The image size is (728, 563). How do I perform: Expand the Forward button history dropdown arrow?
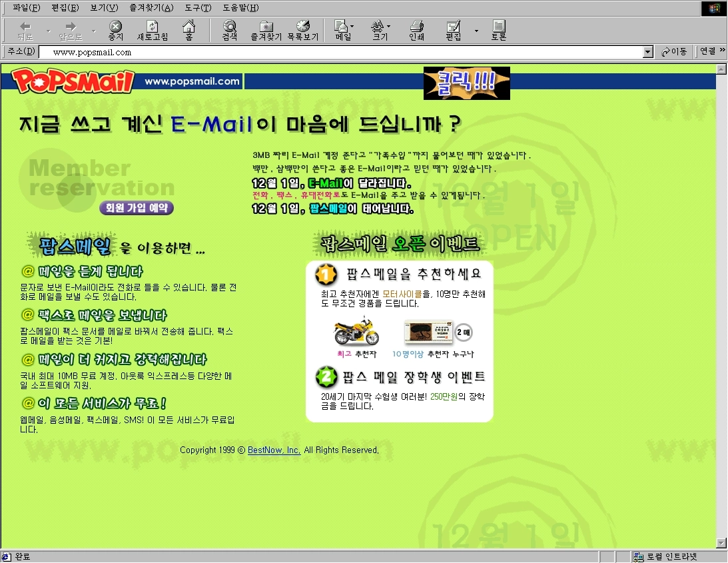coord(94,31)
